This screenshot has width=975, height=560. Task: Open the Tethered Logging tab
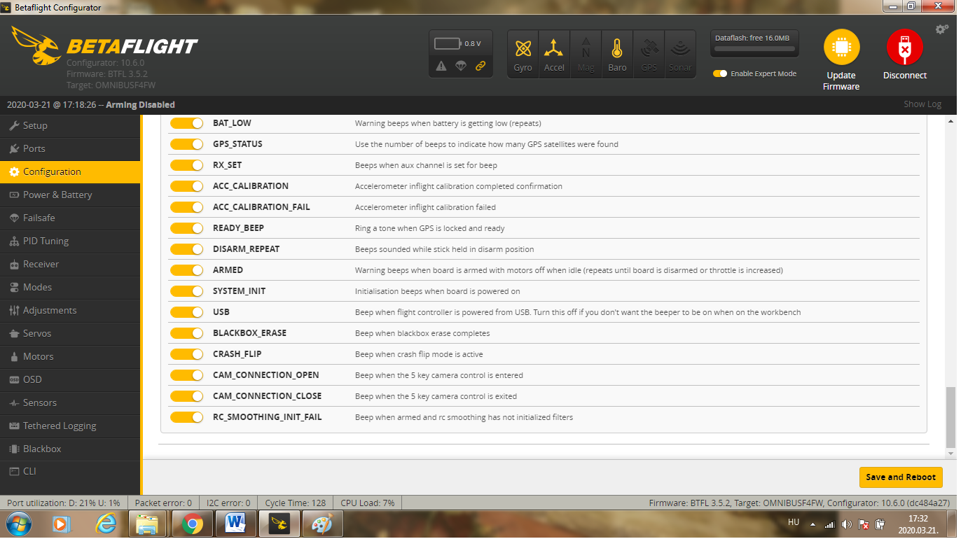coord(70,426)
